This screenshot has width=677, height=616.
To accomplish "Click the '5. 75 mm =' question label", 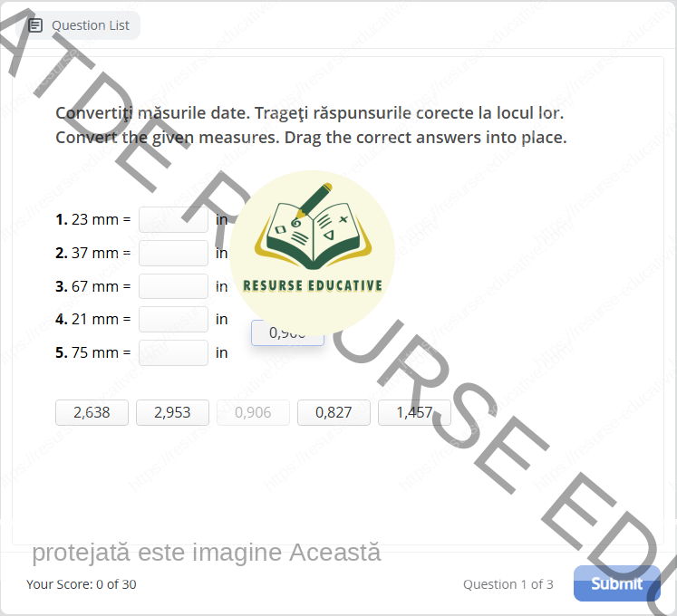I will (93, 352).
